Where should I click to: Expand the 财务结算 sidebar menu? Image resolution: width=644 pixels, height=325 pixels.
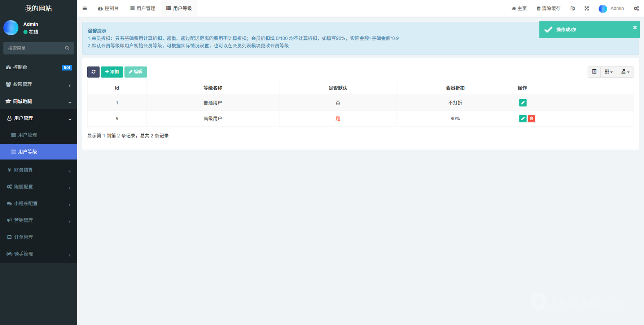(x=38, y=170)
